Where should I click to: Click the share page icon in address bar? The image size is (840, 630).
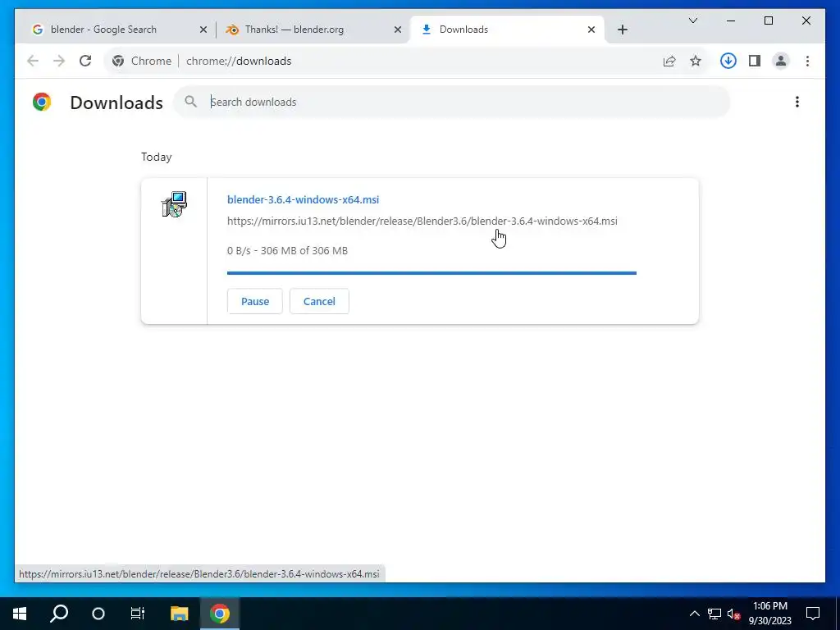[x=669, y=61]
